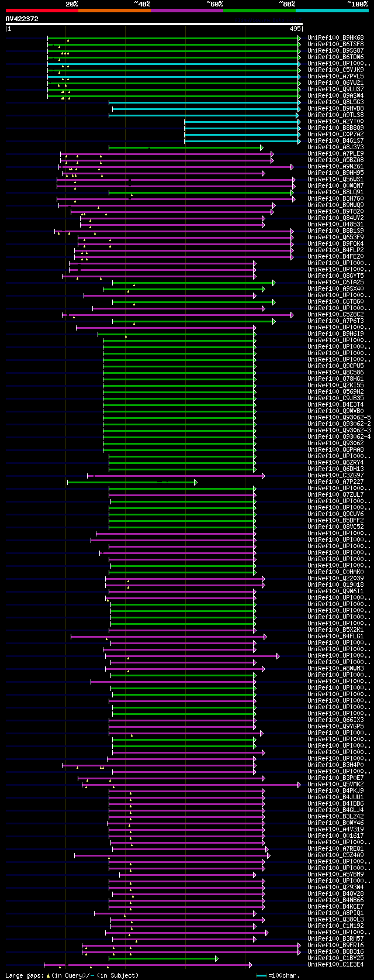
Task: Click the UniRef100_C5Z8C2 label
Action: pyautogui.click(x=335, y=315)
